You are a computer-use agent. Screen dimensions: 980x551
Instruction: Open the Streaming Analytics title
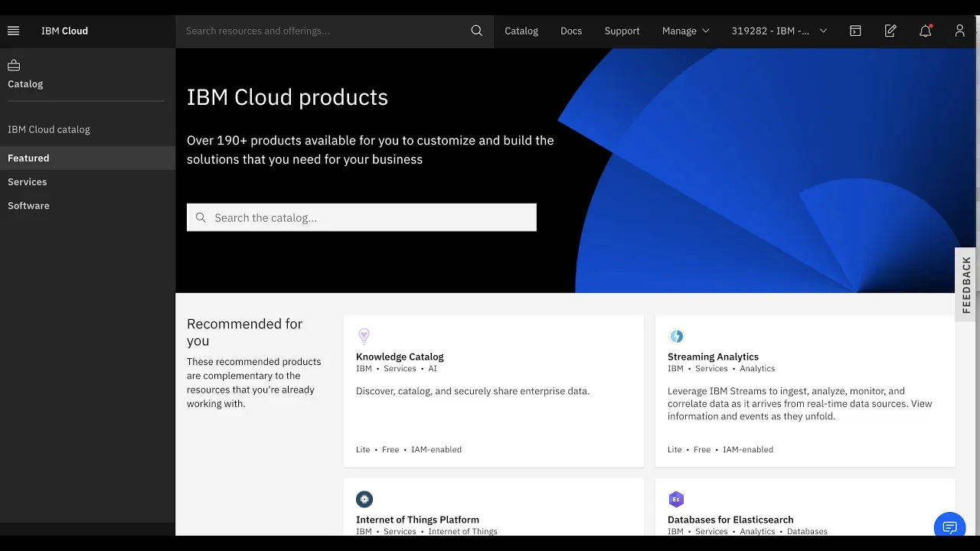pyautogui.click(x=713, y=357)
